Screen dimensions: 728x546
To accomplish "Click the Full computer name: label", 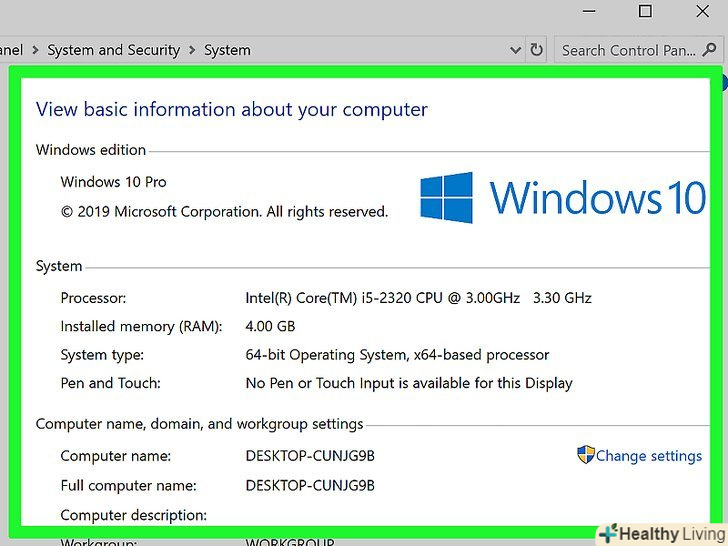I will click(x=129, y=486).
